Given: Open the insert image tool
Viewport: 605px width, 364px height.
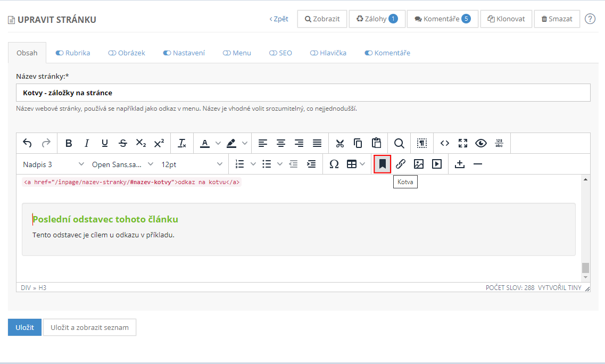Looking at the screenshot, I should point(419,164).
